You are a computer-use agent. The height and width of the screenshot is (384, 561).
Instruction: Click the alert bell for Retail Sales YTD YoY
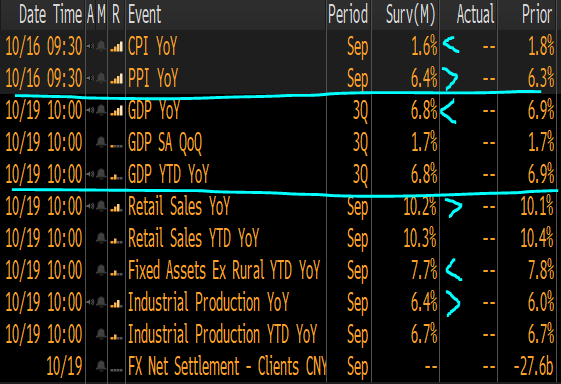[101, 238]
